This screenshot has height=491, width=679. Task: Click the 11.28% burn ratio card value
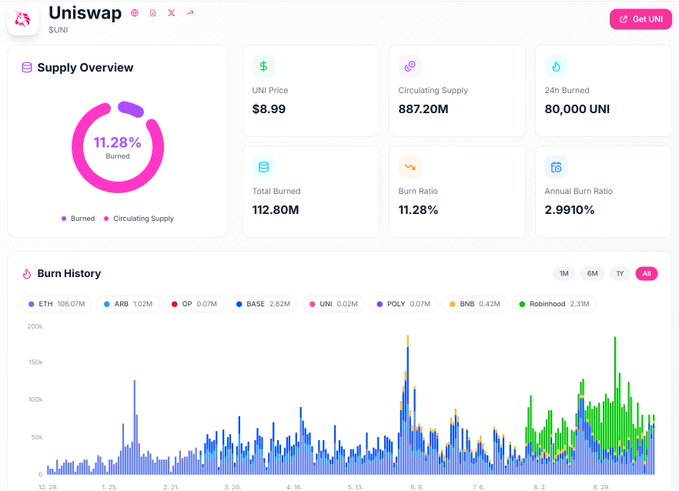tap(418, 210)
